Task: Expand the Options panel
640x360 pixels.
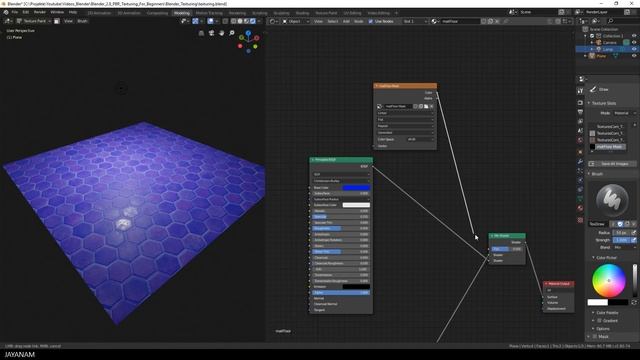Action: (x=601, y=329)
